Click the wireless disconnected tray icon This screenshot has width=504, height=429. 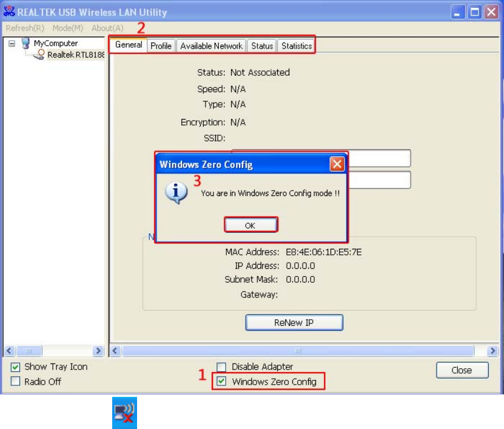(x=124, y=413)
